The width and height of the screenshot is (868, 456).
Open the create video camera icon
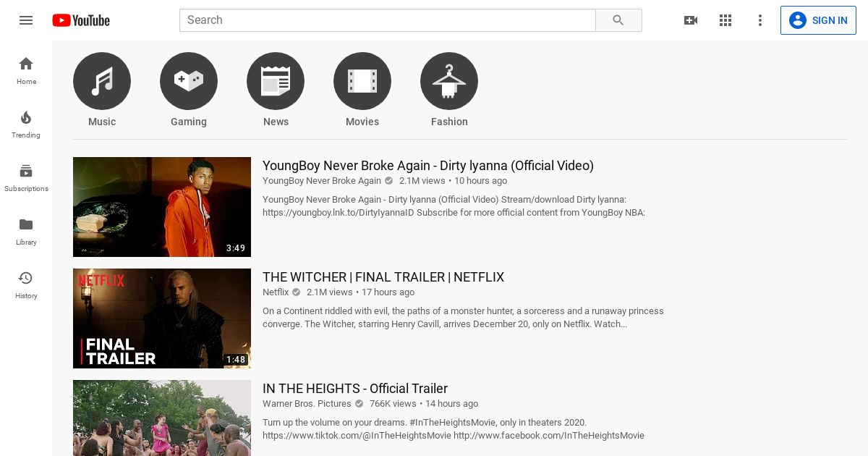[x=691, y=20]
